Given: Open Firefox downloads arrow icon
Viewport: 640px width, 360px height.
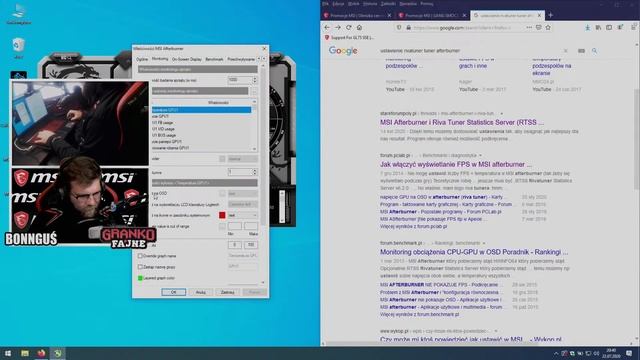Looking at the screenshot, I should [587, 27].
